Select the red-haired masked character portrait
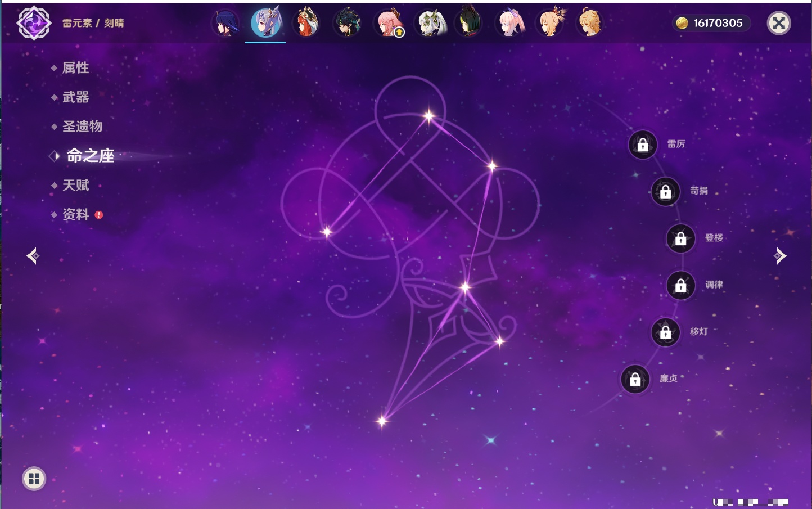The image size is (812, 509). (x=306, y=23)
